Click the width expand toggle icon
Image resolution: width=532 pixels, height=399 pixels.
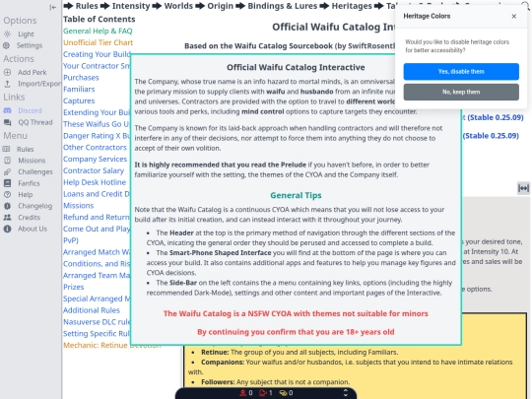tap(523, 188)
